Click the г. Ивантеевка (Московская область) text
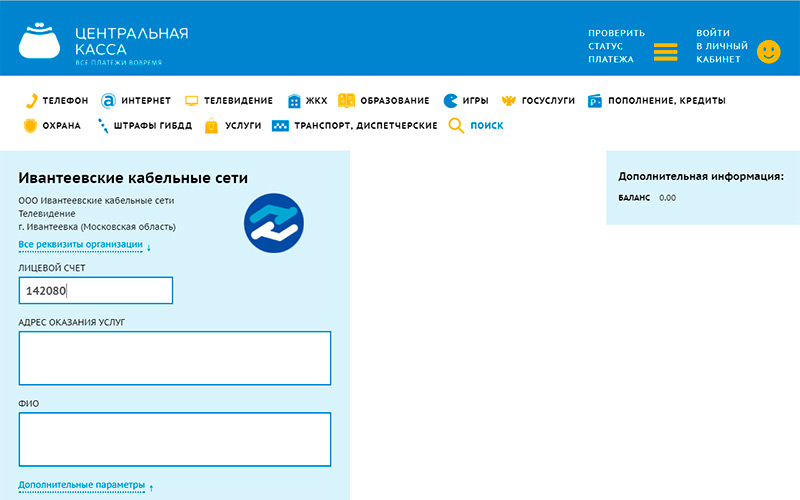Viewport: 800px width, 500px height. pos(97,227)
